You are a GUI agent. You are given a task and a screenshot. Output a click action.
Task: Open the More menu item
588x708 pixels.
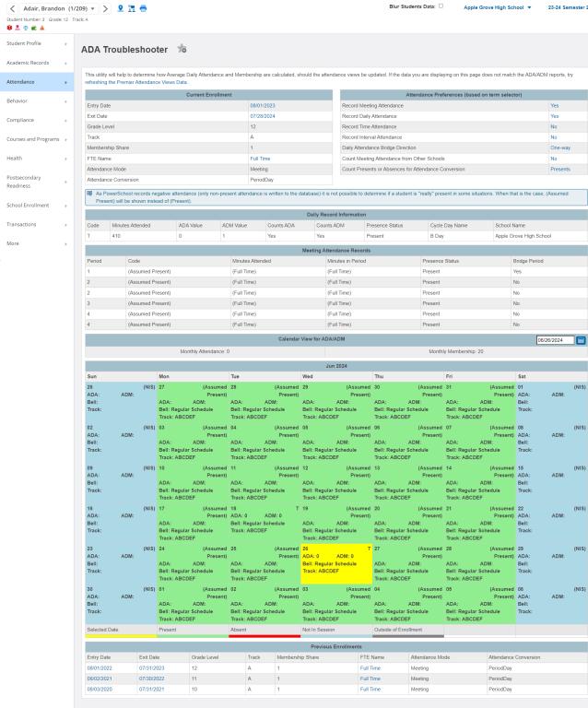[x=37, y=243]
